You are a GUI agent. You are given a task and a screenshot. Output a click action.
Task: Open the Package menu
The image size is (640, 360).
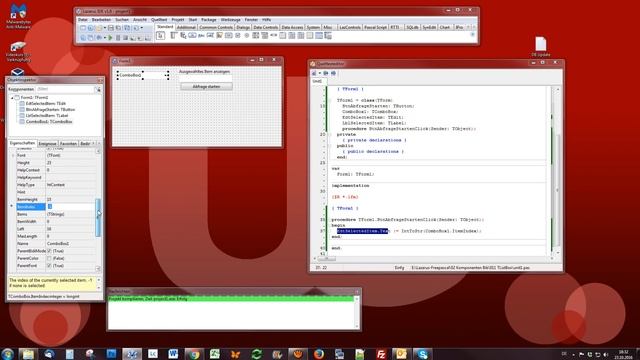click(x=209, y=20)
